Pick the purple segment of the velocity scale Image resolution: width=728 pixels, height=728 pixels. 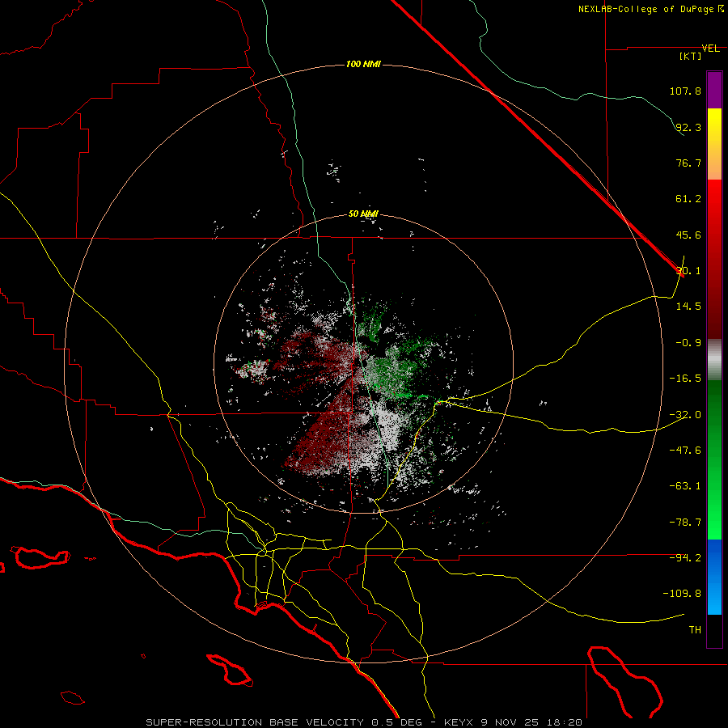click(714, 90)
